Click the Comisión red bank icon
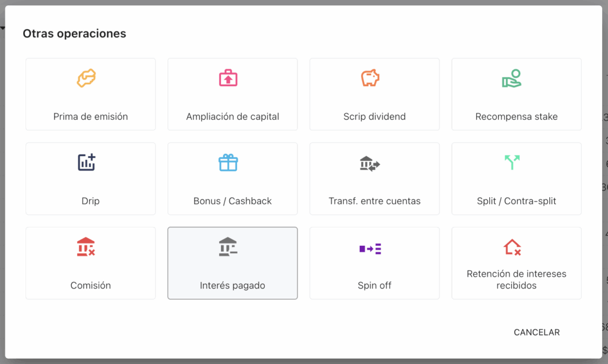 coord(86,247)
